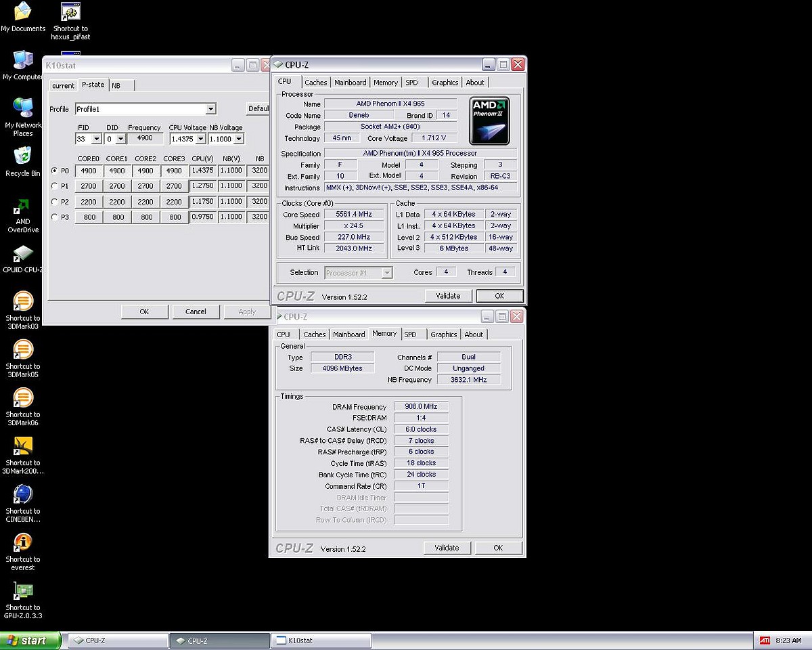Image resolution: width=812 pixels, height=650 pixels.
Task: Switch to the P-state tab in K10stat
Action: click(x=93, y=84)
